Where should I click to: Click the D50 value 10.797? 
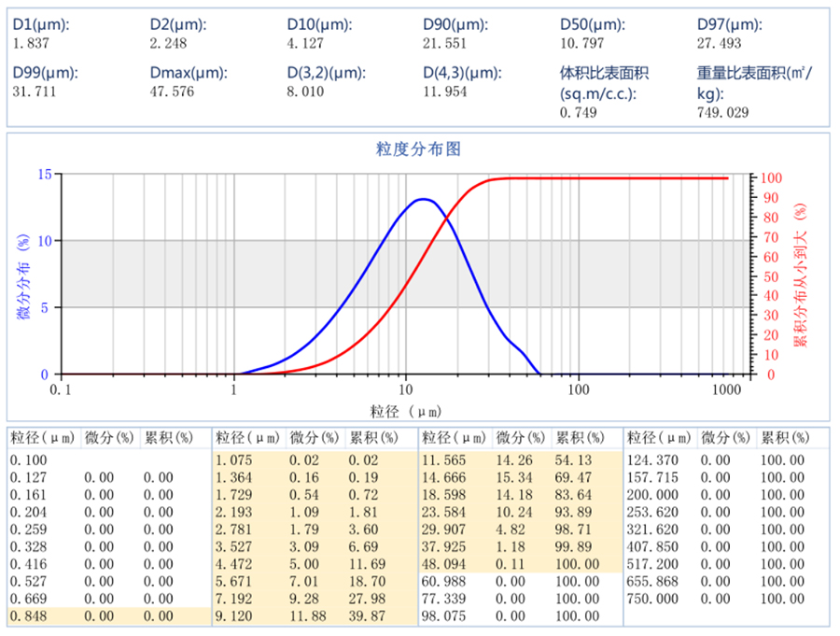[581, 43]
